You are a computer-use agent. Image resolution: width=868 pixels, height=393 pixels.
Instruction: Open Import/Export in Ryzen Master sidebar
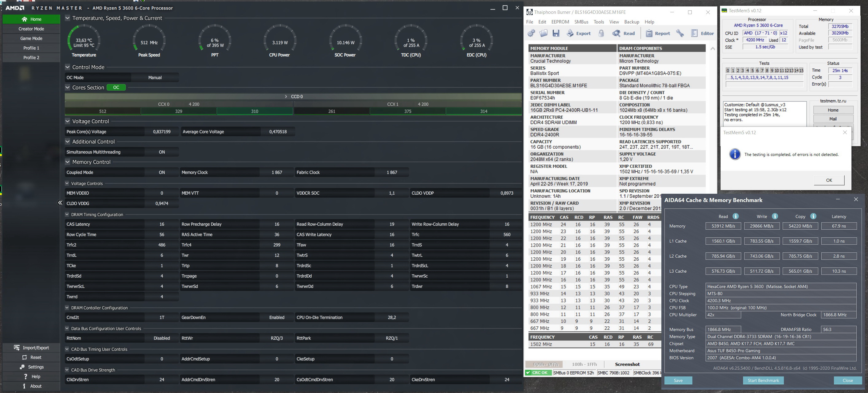pos(31,348)
